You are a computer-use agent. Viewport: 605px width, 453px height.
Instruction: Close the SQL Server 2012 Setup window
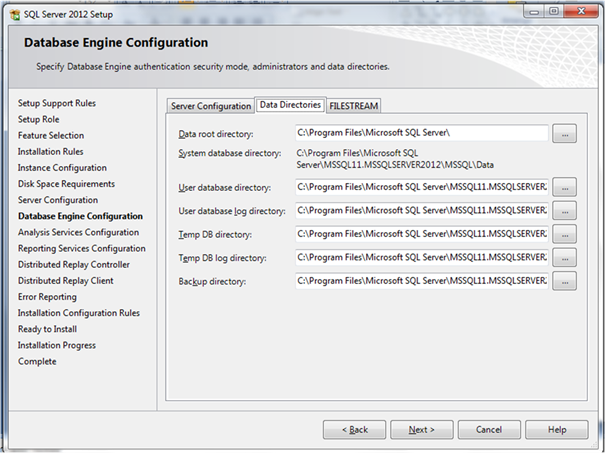(x=581, y=12)
